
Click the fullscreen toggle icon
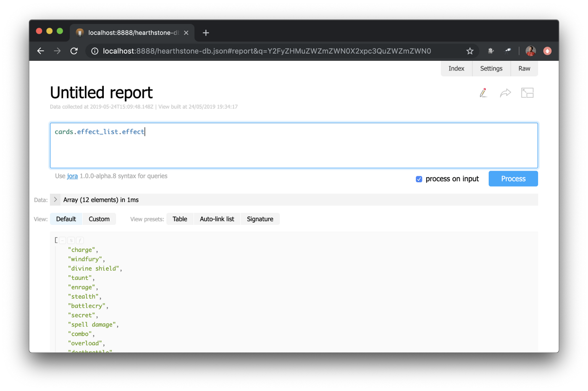[x=527, y=93]
